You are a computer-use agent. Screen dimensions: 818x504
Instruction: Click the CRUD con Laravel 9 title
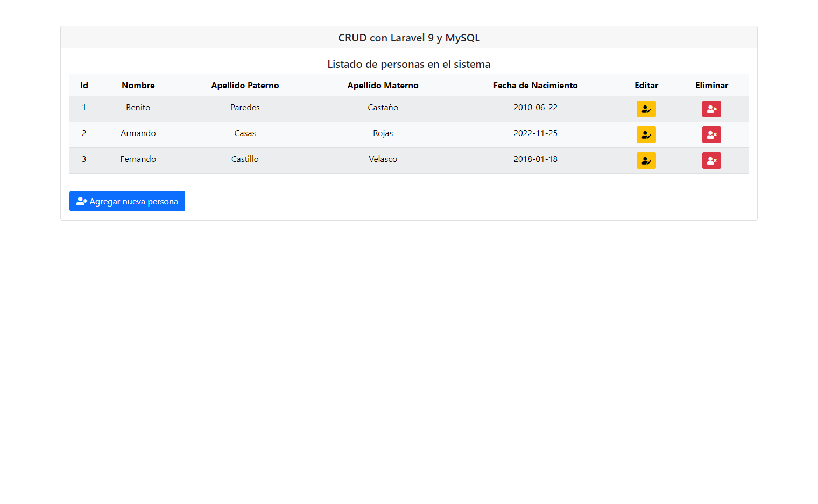(x=408, y=38)
